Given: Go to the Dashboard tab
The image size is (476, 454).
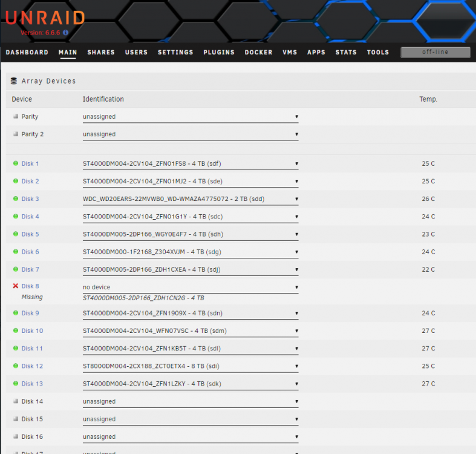Looking at the screenshot, I should 27,52.
